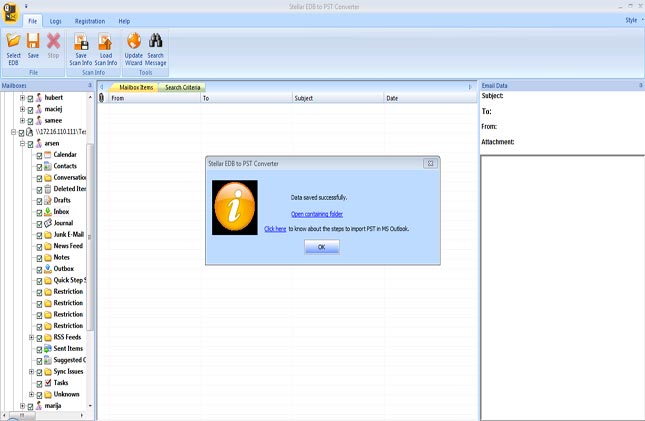This screenshot has height=421, width=645.
Task: Open the Help ribbon tab
Action: click(124, 21)
